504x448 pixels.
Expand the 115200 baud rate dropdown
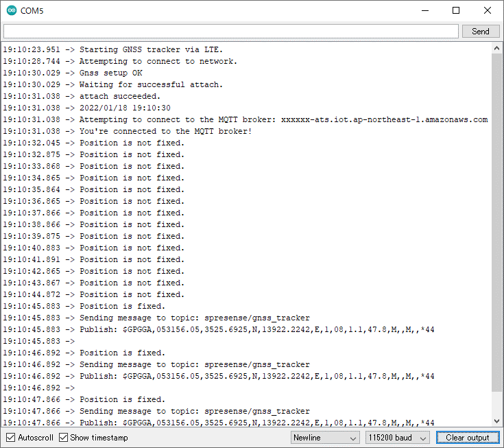pos(397,438)
